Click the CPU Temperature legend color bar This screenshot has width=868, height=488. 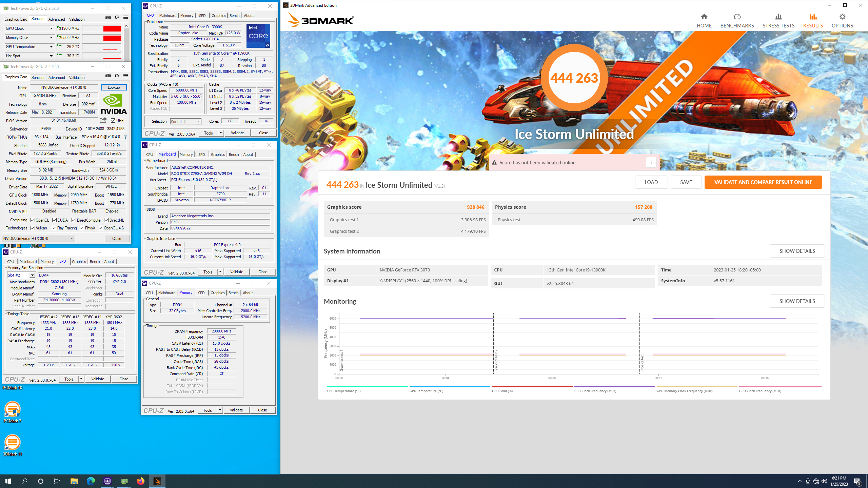pyautogui.click(x=367, y=386)
